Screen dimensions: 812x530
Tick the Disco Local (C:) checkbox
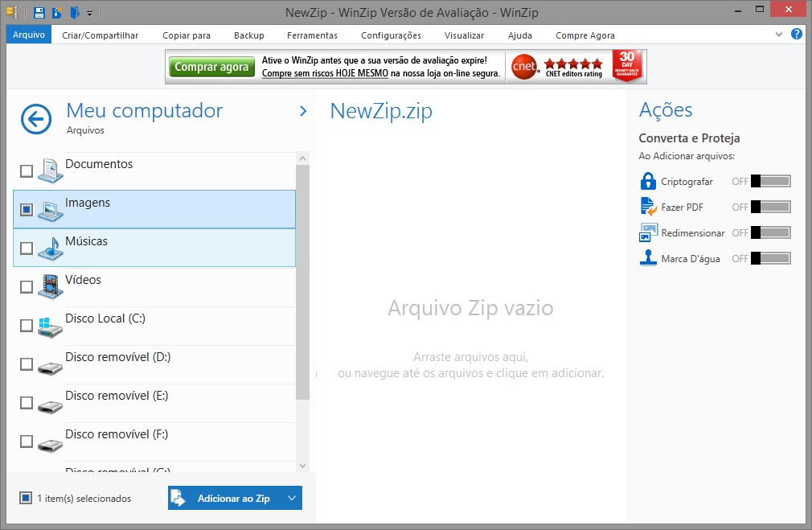coord(27,326)
